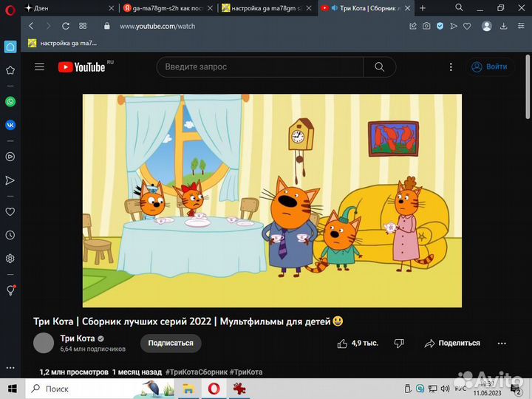Open a new tab with plus

point(423,8)
